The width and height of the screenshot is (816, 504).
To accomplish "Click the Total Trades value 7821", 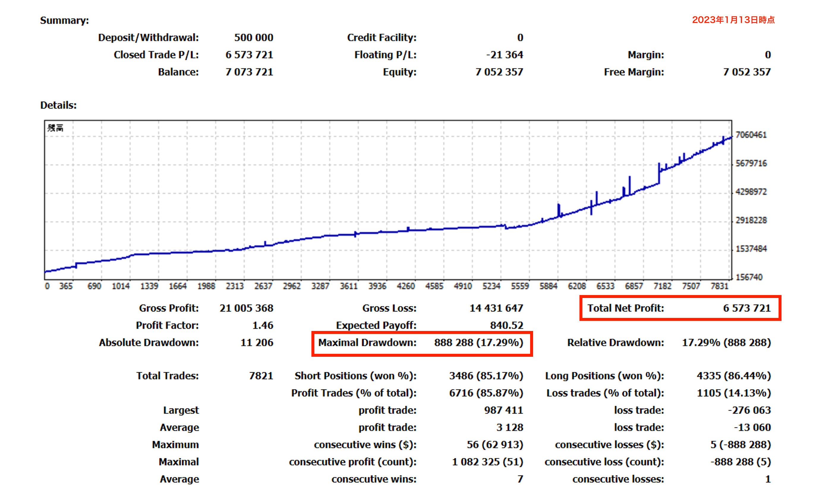I will point(261,376).
